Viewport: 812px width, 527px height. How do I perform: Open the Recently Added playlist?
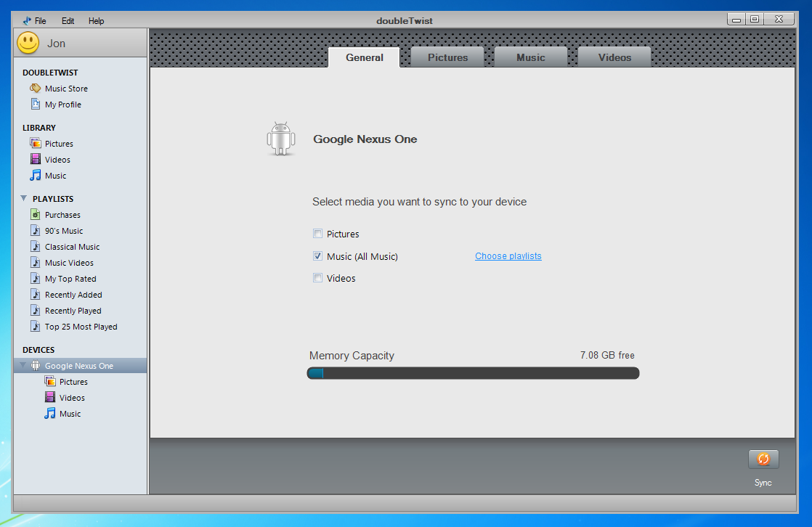[x=73, y=295]
